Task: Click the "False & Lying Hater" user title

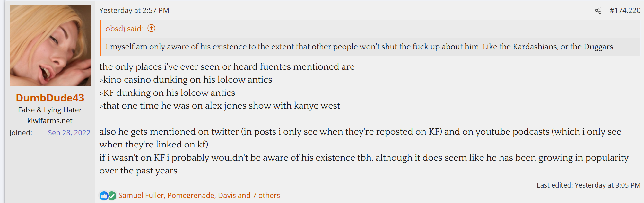Action: (x=50, y=110)
